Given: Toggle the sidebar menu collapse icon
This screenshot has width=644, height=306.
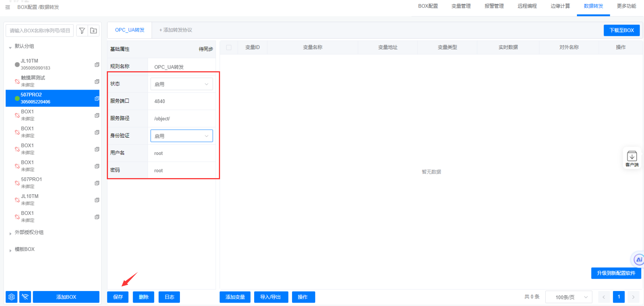Looking at the screenshot, I should (7, 7).
